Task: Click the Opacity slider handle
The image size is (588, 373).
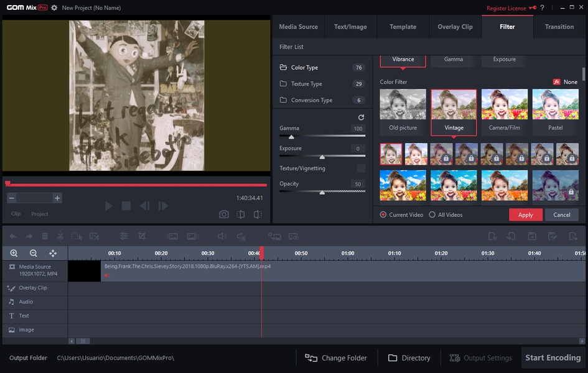Action: (x=322, y=192)
